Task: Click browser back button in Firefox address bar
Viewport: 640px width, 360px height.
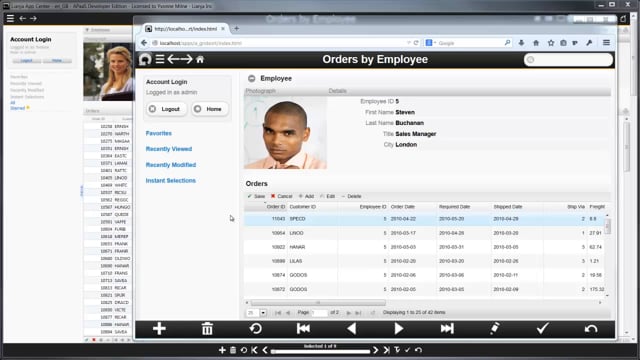Action: pos(144,43)
